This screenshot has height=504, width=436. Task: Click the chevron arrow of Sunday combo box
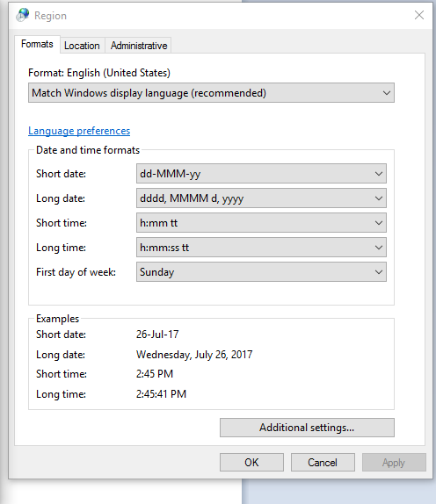pos(379,272)
